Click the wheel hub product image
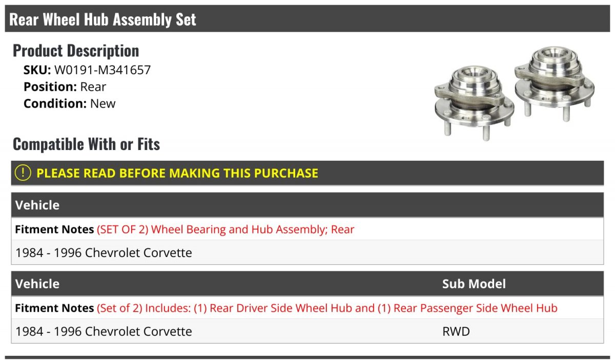Screen dimensions: 615x364 (x=514, y=92)
